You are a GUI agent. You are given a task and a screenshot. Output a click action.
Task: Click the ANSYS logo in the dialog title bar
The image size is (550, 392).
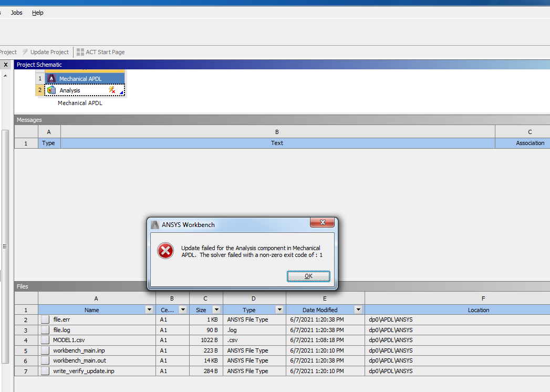tap(154, 224)
